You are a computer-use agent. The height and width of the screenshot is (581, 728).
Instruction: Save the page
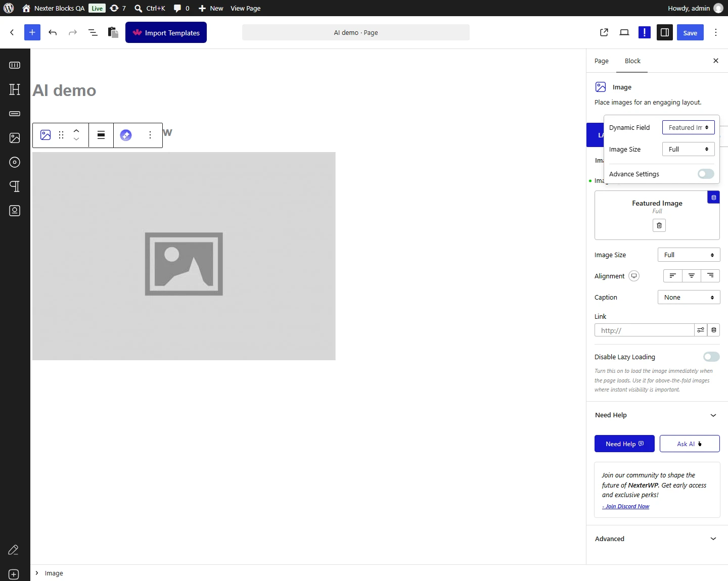click(690, 32)
